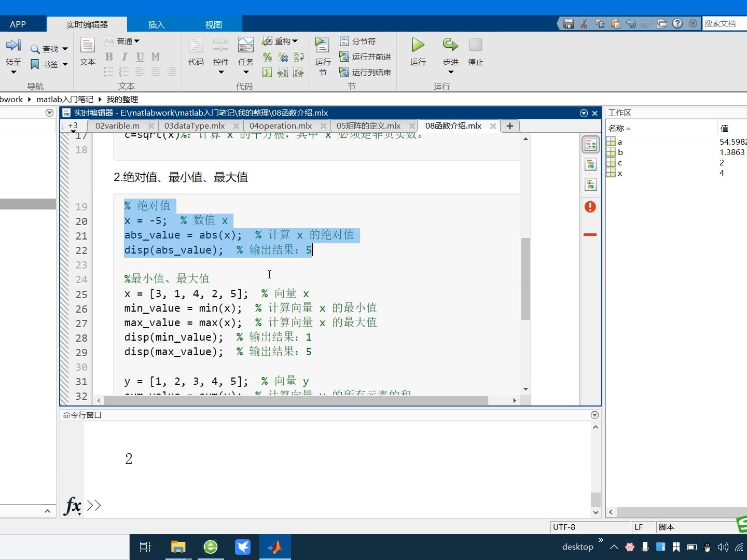Toggle bulleted list formatting
Image resolution: width=747 pixels, height=560 pixels.
[108, 73]
